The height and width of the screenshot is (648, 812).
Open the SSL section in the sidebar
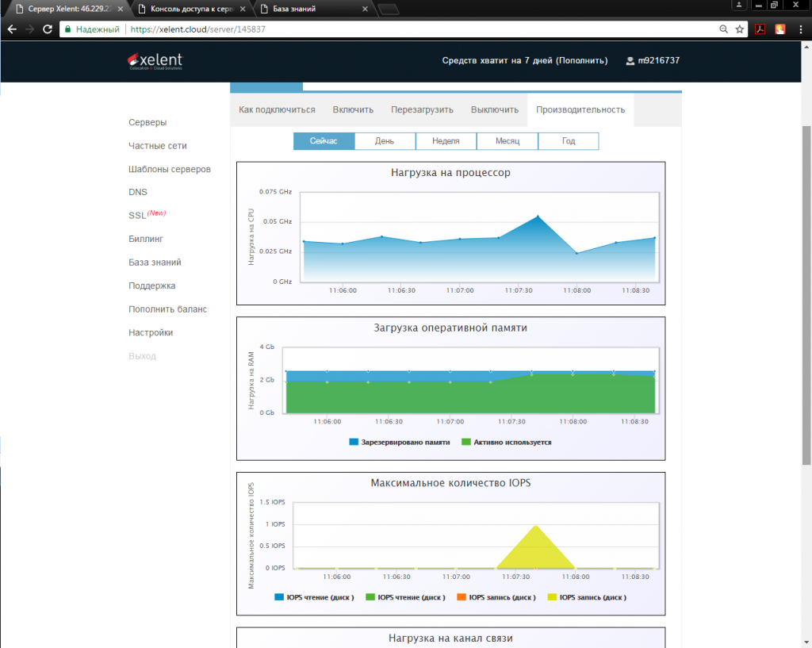tap(137, 216)
